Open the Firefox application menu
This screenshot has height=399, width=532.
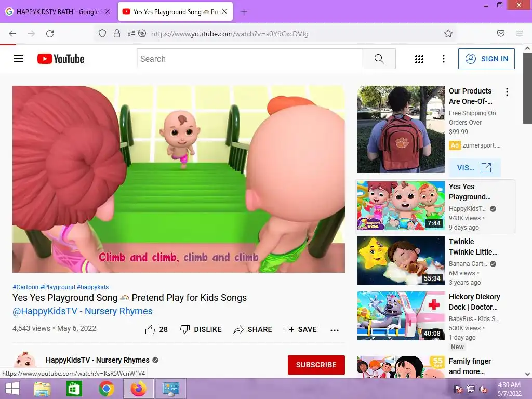520,33
